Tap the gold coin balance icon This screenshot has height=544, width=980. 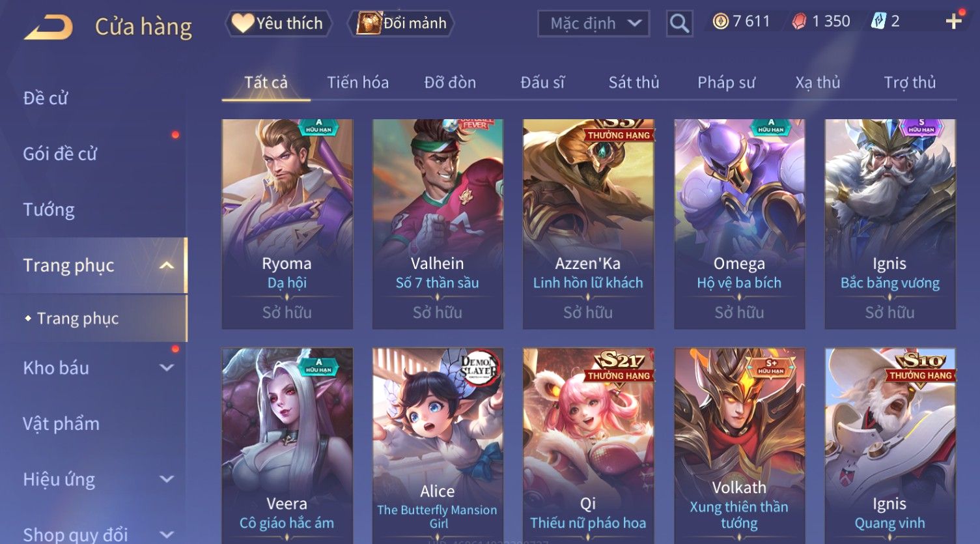click(720, 21)
